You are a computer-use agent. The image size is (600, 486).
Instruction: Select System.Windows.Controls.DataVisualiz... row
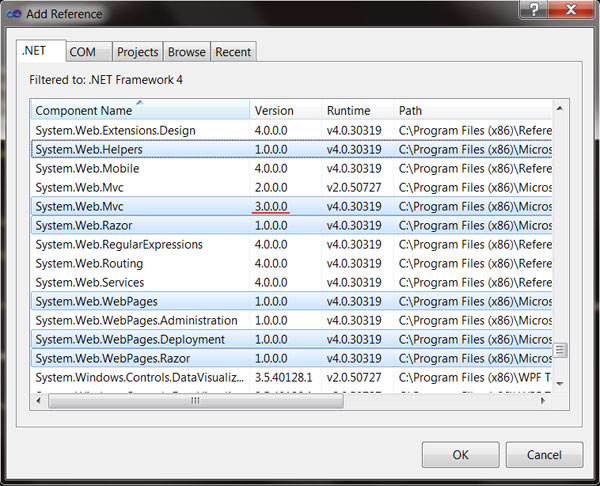point(292,377)
